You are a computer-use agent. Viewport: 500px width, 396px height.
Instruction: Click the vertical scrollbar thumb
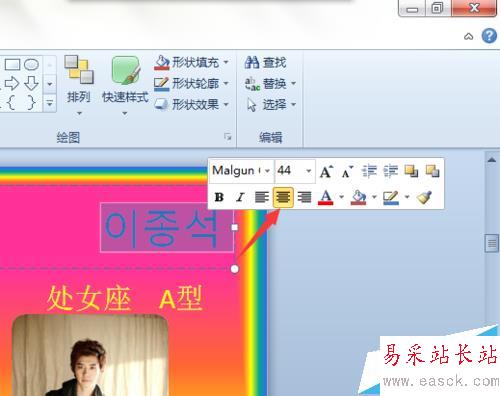pos(492,243)
